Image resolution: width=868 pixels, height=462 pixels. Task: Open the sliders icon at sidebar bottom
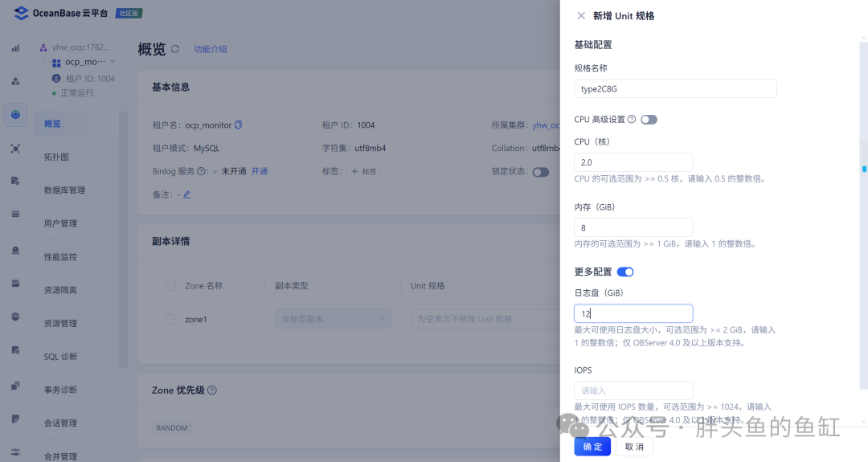pyautogui.click(x=15, y=452)
